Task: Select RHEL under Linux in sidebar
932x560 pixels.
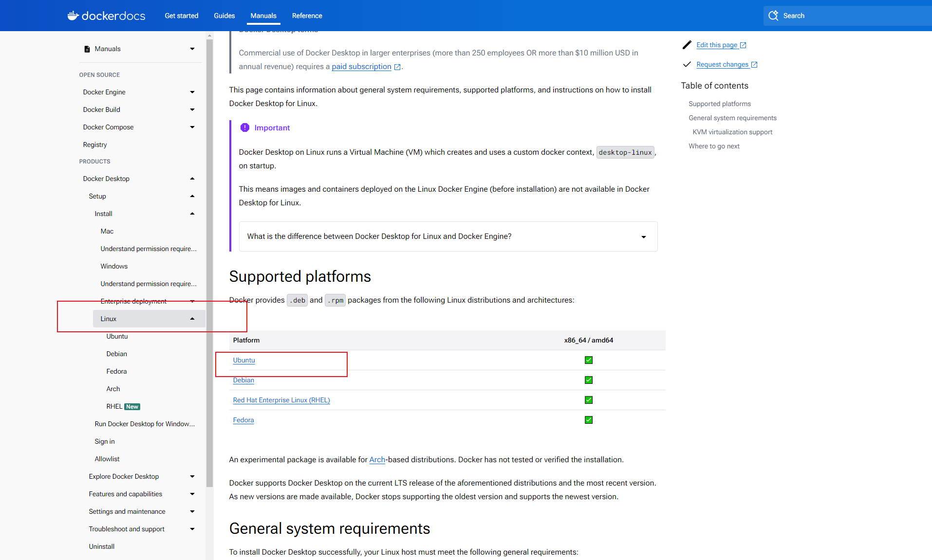Action: tap(114, 407)
